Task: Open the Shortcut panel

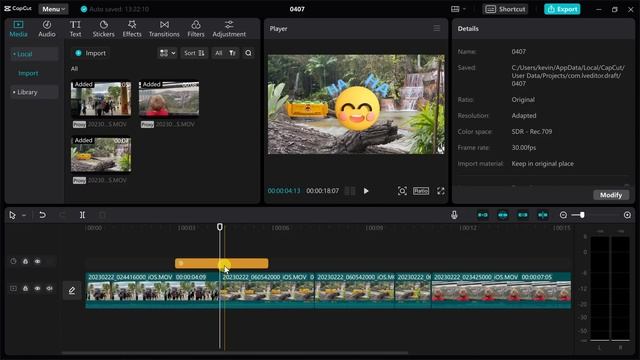Action: click(x=505, y=9)
